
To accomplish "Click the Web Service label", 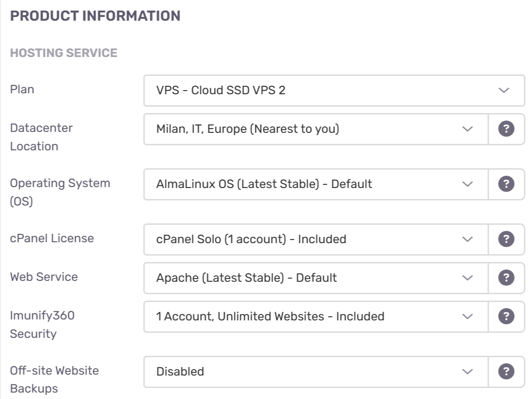I will pos(44,277).
